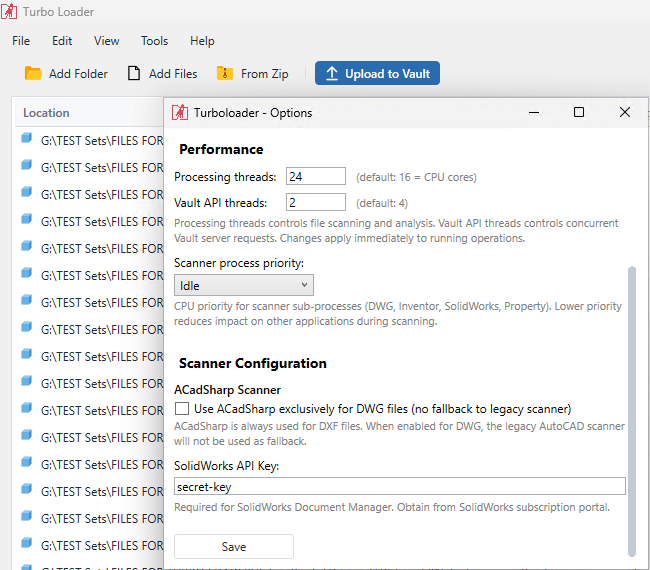This screenshot has width=650, height=570.
Task: Click the '(default: 4)' hint text
Action: coord(382,203)
